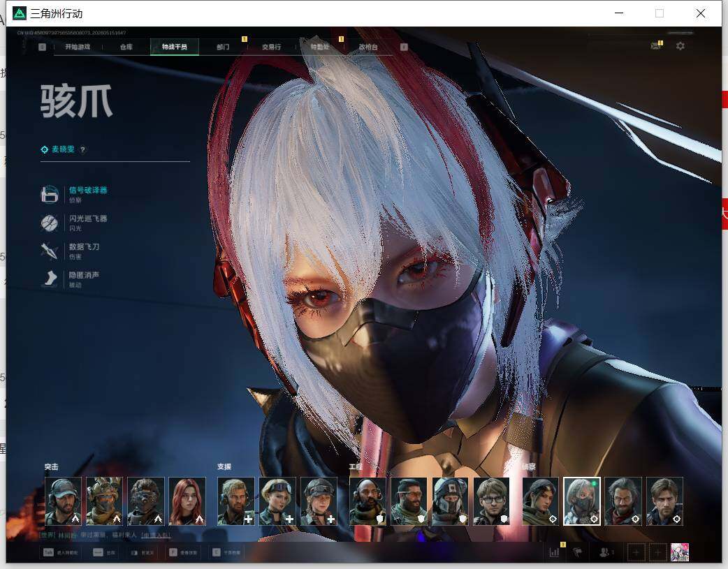Pick the 支援 woman with goggles on forehead

point(277,501)
